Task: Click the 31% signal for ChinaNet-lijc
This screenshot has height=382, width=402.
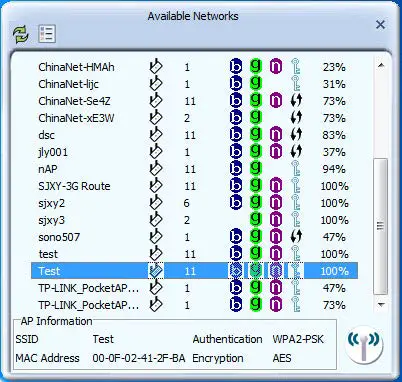Action: (x=334, y=84)
